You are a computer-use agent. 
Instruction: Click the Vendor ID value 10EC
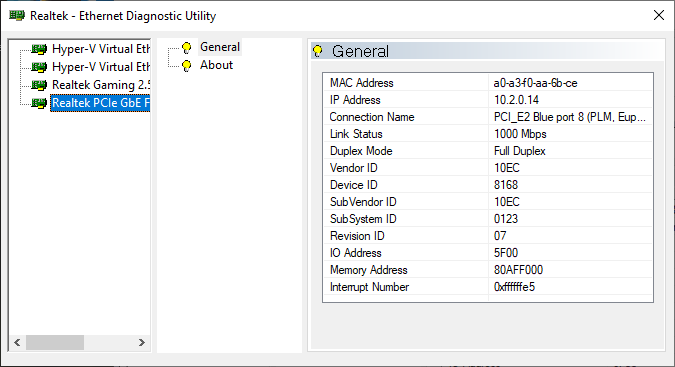[x=507, y=168]
